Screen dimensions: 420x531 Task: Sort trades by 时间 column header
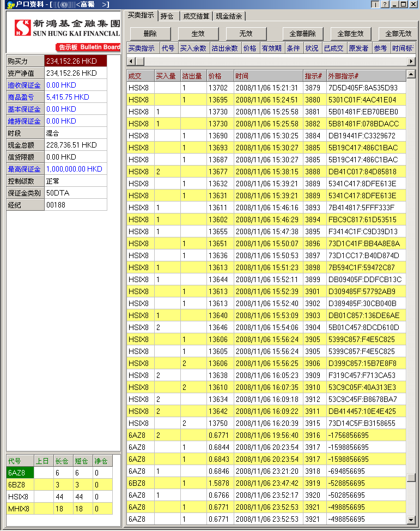pos(268,76)
